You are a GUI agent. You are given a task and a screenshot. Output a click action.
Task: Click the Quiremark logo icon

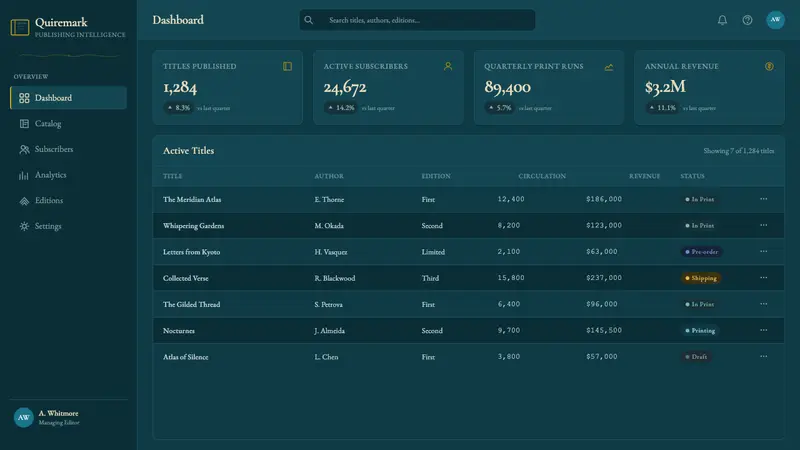[20, 27]
